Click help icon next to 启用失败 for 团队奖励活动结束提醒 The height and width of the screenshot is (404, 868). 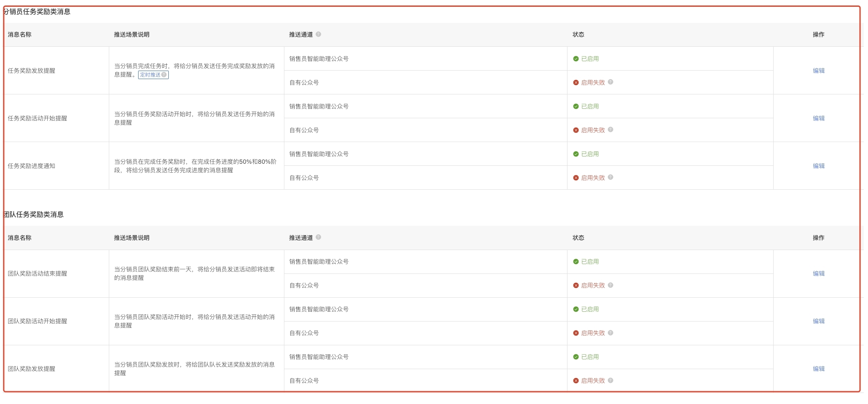click(x=610, y=285)
